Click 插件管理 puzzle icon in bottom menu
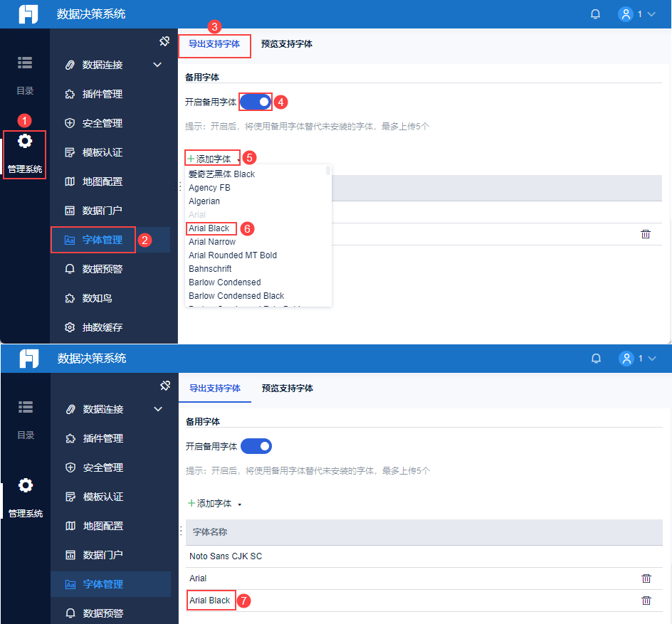672x624 pixels. [70, 438]
